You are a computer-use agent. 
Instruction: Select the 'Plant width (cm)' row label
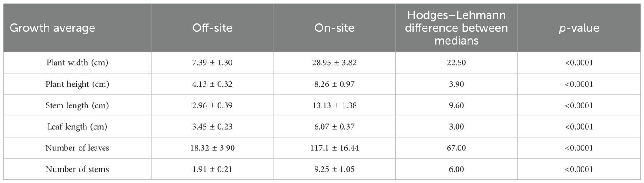77,63
